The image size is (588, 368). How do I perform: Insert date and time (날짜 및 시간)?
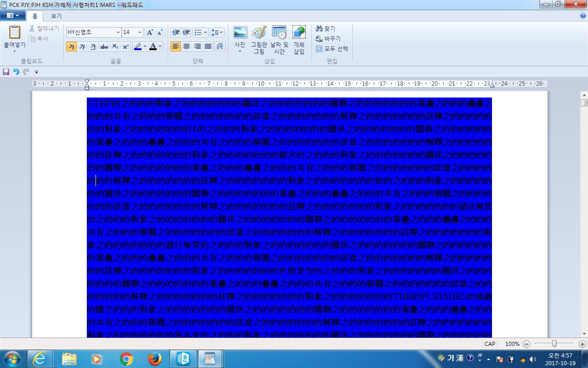pos(279,40)
